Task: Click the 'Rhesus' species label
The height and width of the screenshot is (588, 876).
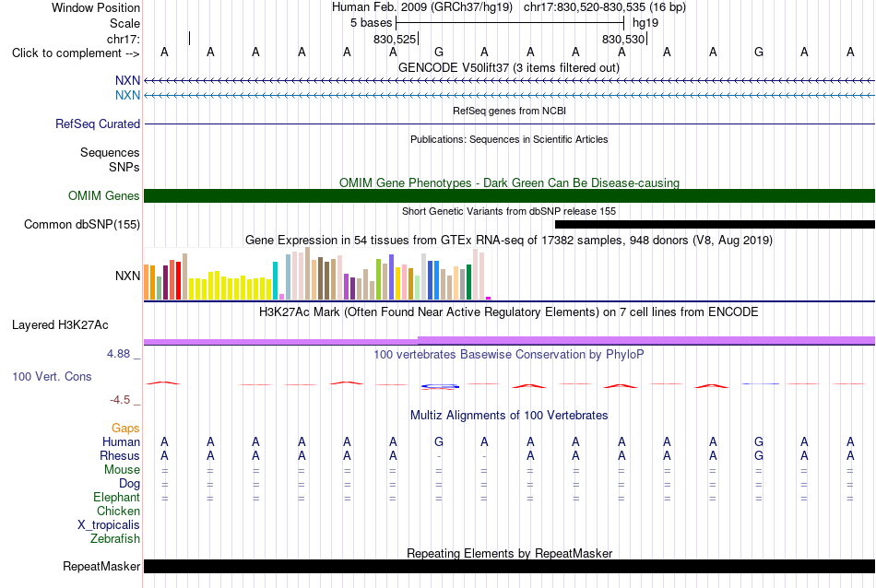Action: (x=120, y=455)
